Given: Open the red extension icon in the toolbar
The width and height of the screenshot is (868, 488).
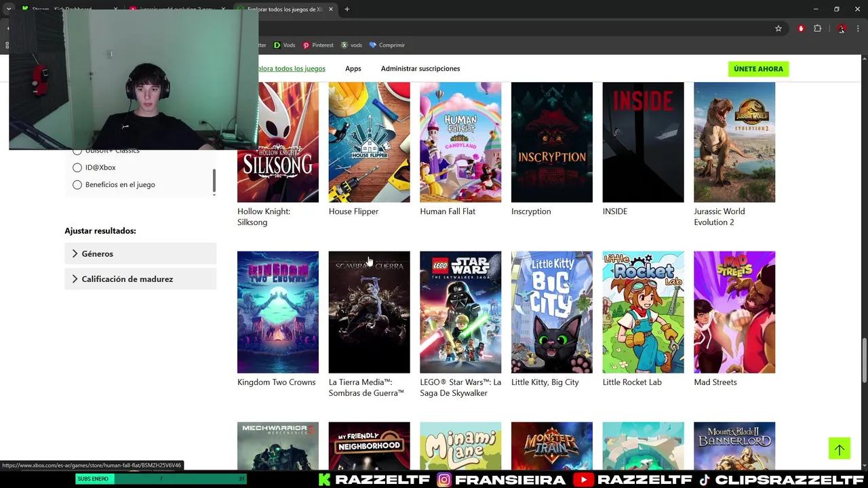Looking at the screenshot, I should coord(801,28).
